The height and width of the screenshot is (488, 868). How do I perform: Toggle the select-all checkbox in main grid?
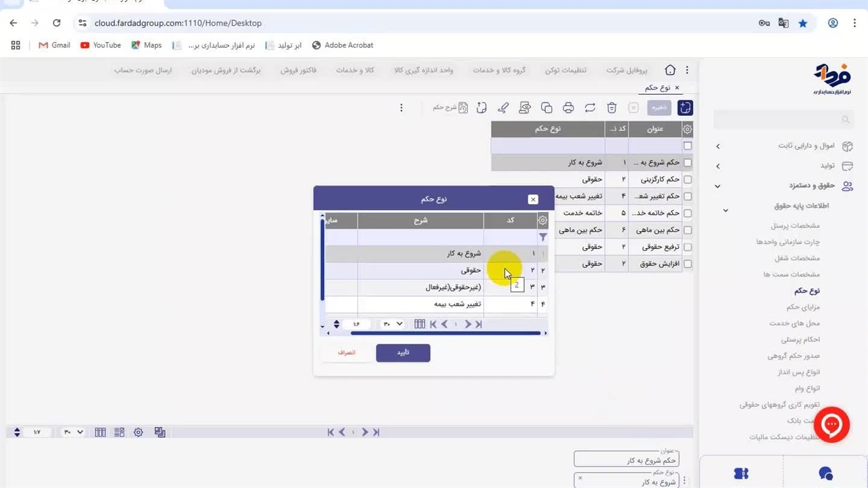coord(688,146)
